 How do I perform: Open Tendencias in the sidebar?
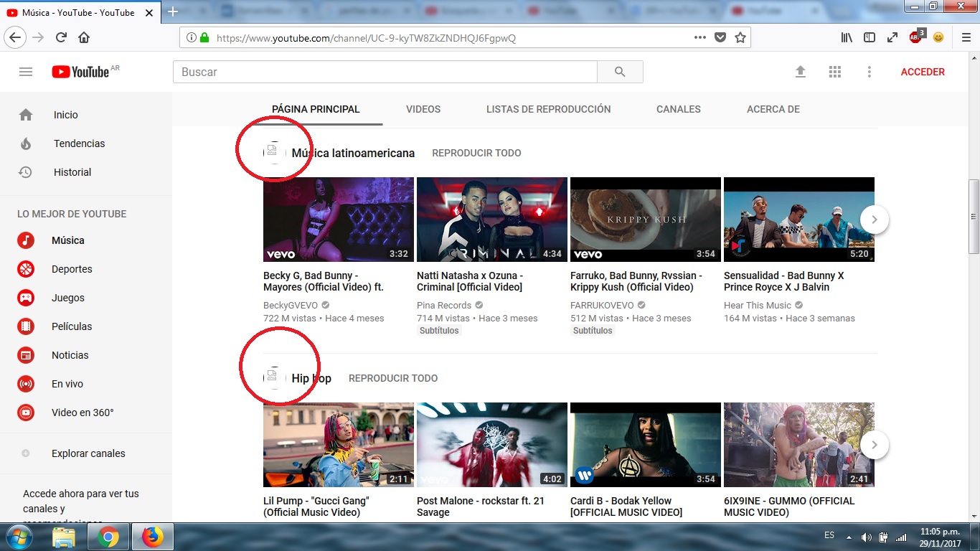[x=86, y=143]
